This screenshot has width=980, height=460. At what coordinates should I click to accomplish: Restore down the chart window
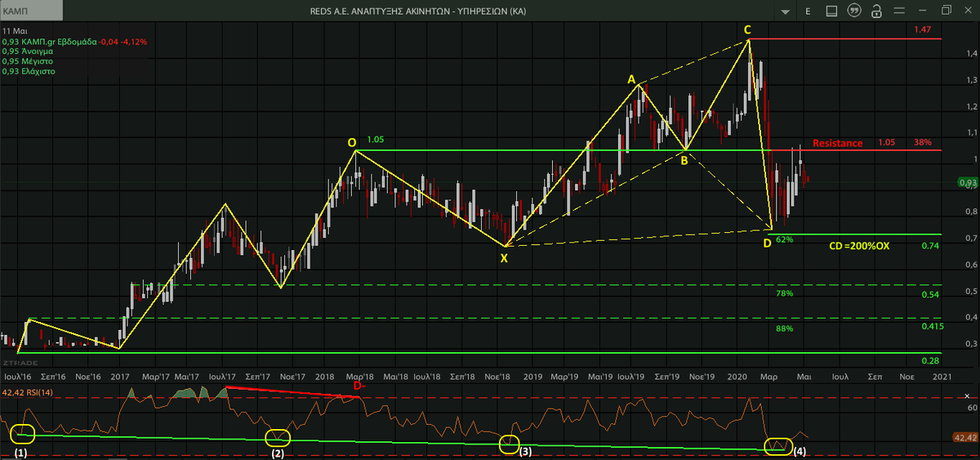click(x=947, y=11)
